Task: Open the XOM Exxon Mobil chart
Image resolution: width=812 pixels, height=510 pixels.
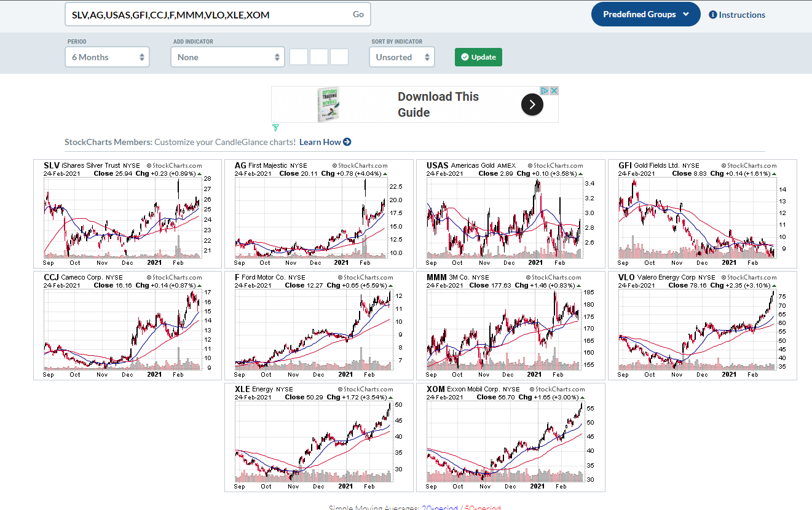Action: click(x=511, y=437)
